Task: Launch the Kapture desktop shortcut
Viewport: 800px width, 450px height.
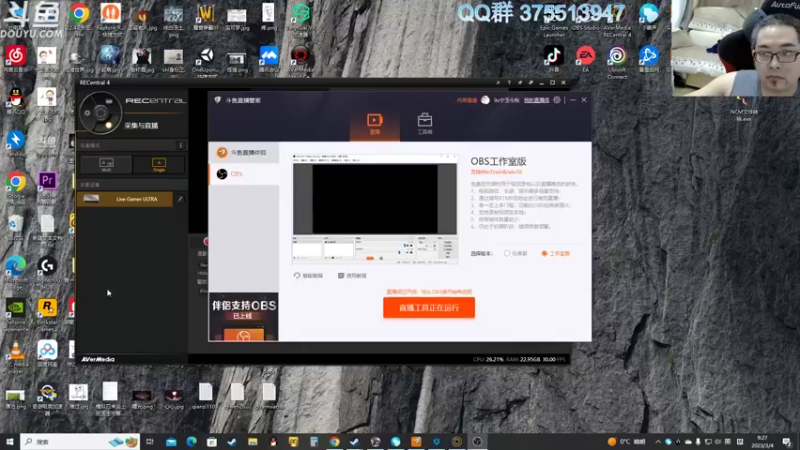Action: 110,17
